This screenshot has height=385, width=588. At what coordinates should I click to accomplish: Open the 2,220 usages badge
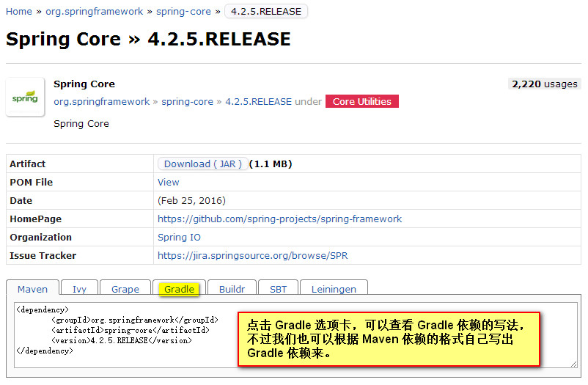545,84
